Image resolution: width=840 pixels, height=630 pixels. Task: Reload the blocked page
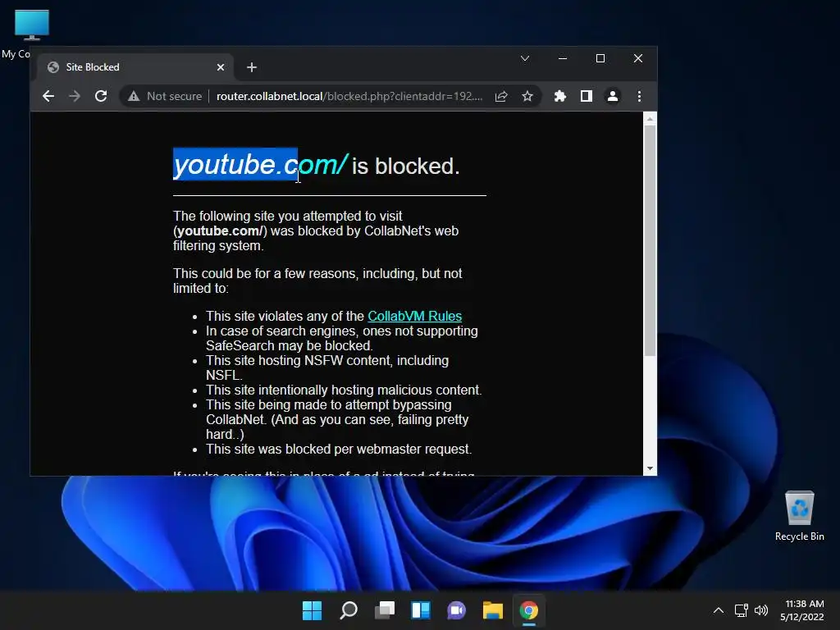tap(101, 97)
